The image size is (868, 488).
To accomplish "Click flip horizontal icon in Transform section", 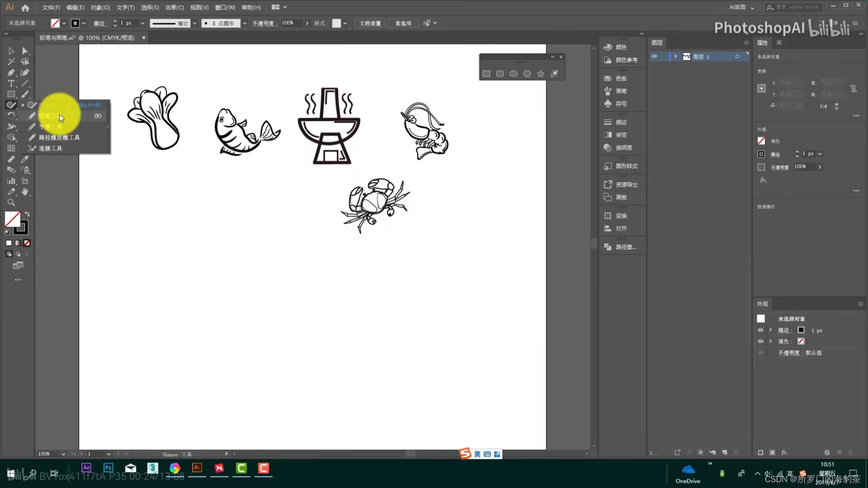I will pyautogui.click(x=823, y=107).
